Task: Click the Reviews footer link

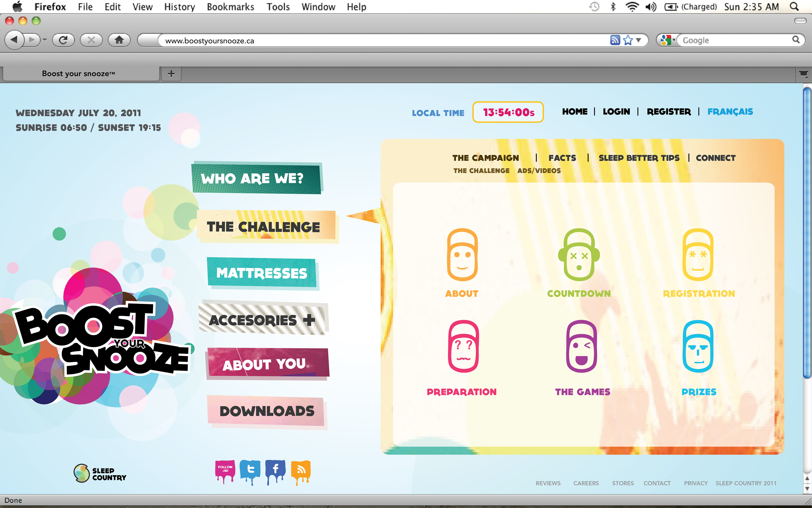Action: tap(548, 483)
